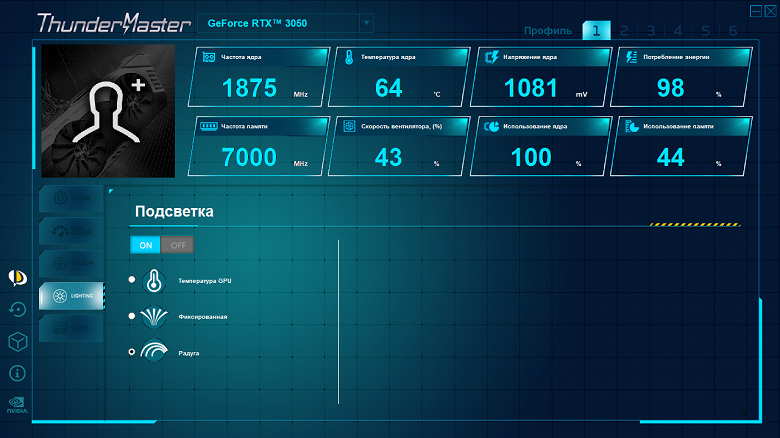
Task: Click the 64 °C core temperature value
Action: click(x=389, y=88)
